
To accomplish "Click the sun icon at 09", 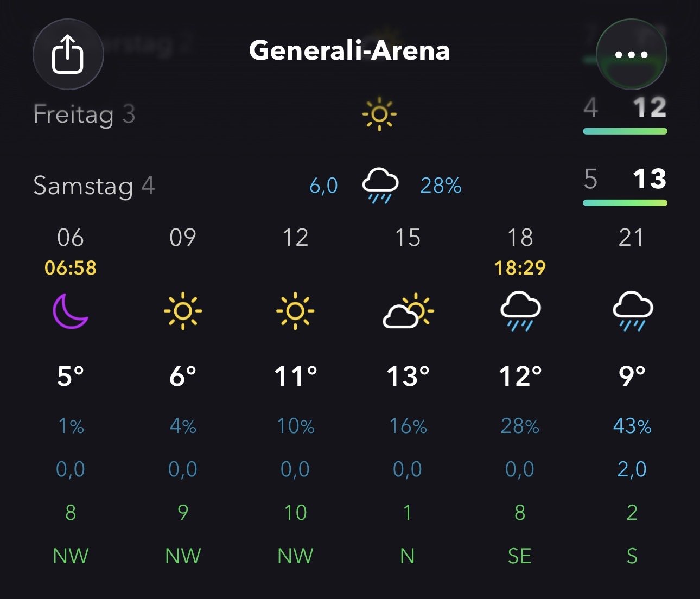I will pyautogui.click(x=183, y=311).
